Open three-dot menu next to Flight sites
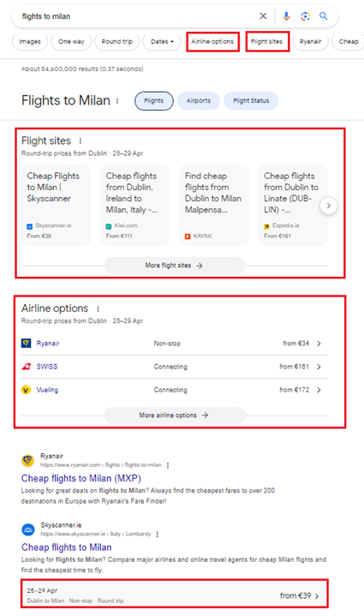Viewport: 364px width, 616px height. [x=81, y=141]
